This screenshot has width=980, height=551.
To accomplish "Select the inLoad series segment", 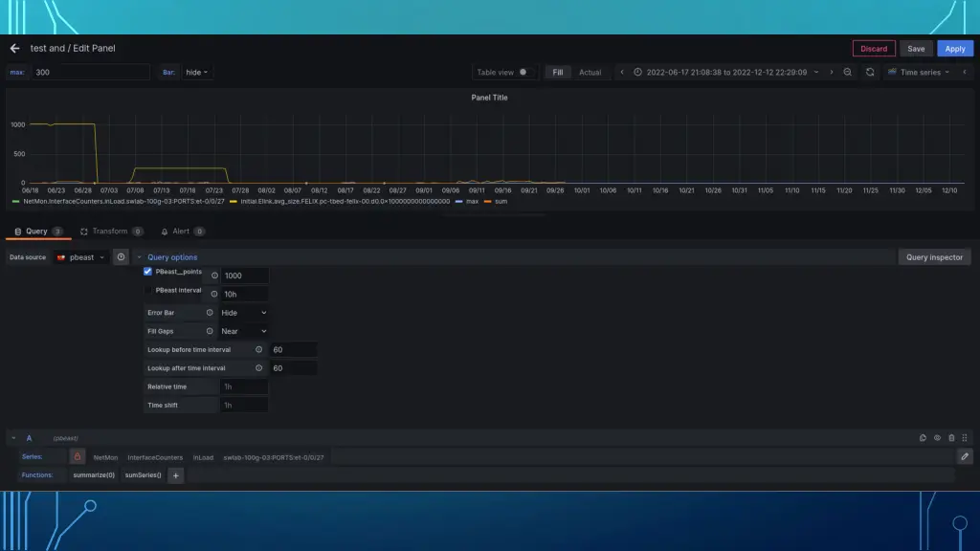I will [x=203, y=457].
